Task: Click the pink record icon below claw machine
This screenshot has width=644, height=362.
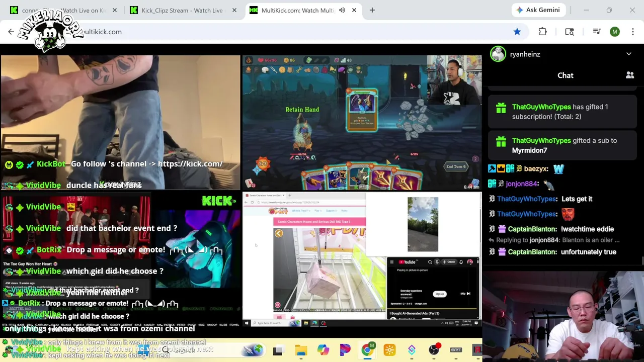Action: click(x=277, y=305)
